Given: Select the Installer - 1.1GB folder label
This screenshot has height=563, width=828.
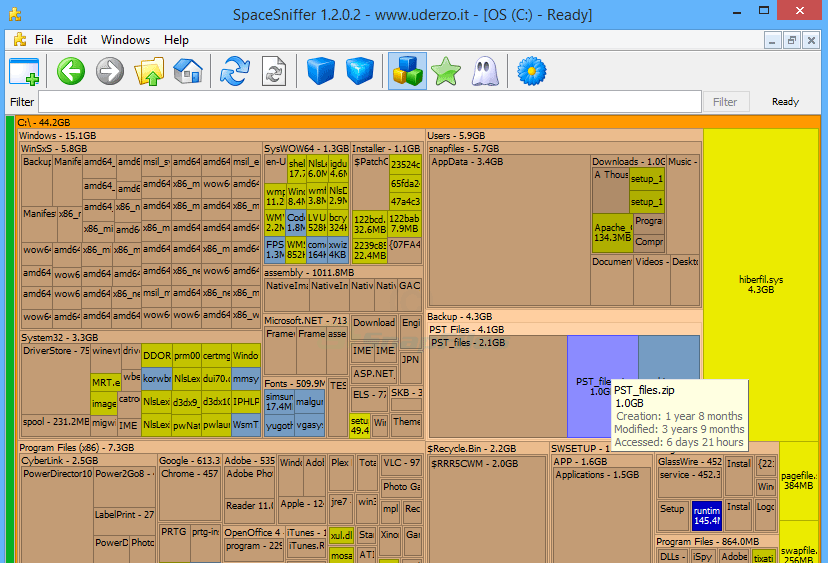Looking at the screenshot, I should [386, 149].
